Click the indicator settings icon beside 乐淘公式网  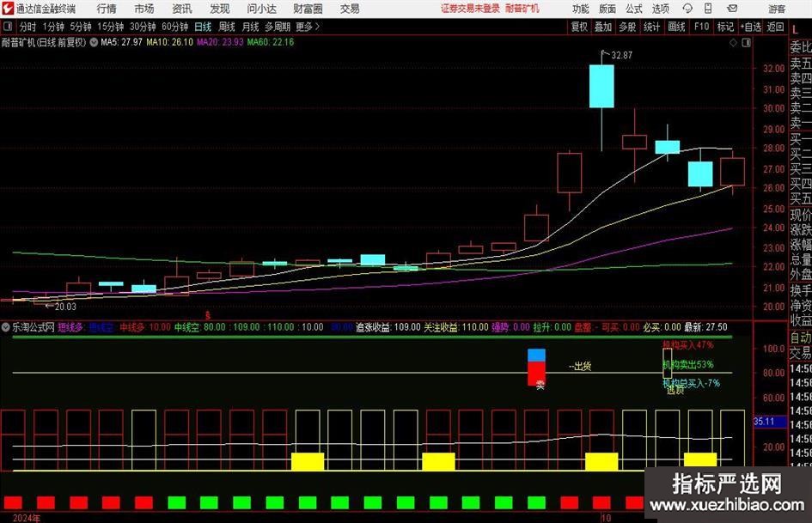6,327
